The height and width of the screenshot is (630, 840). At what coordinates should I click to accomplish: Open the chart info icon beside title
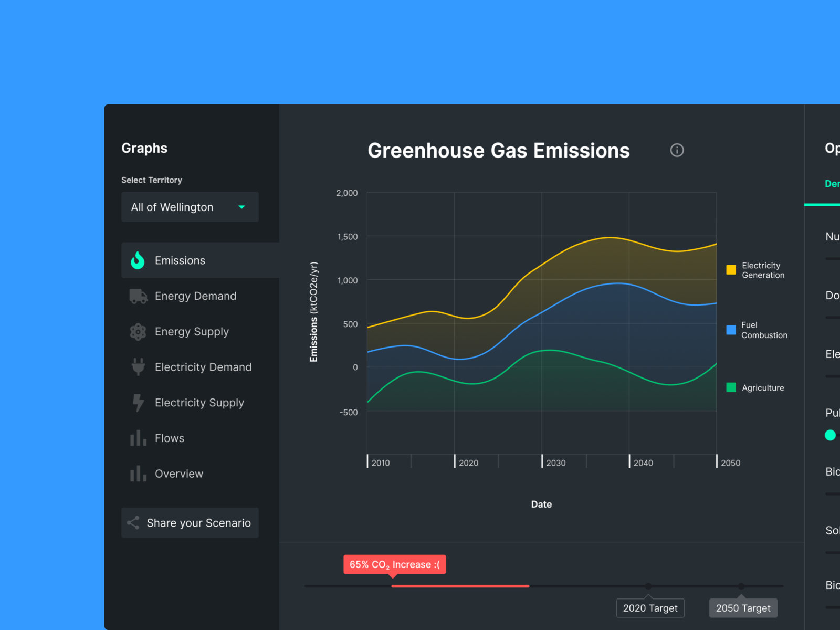[677, 150]
